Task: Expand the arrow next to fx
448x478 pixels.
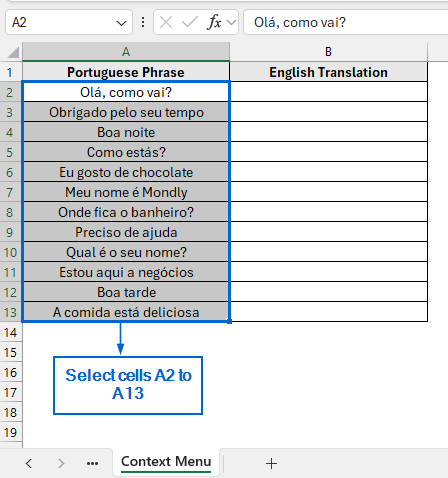Action: point(231,23)
